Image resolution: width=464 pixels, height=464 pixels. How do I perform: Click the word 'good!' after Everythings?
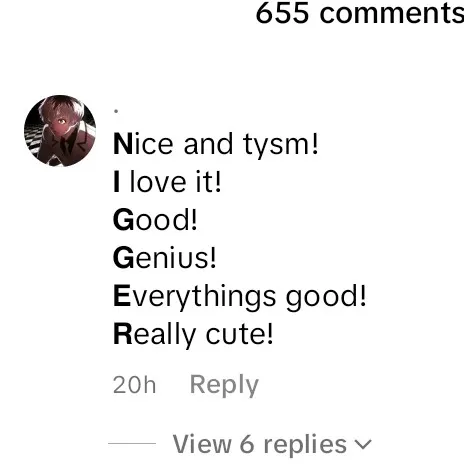(x=326, y=297)
